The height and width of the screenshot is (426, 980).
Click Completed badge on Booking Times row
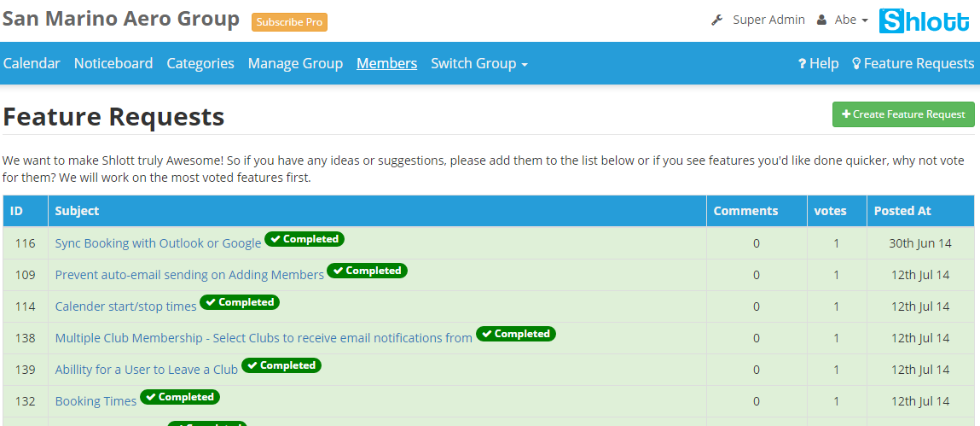[x=180, y=397]
